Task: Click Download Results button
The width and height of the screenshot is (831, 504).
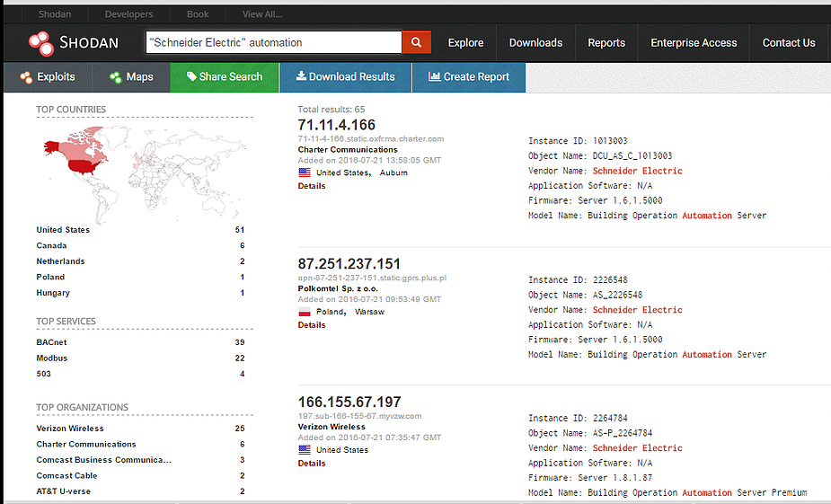Action: (346, 77)
